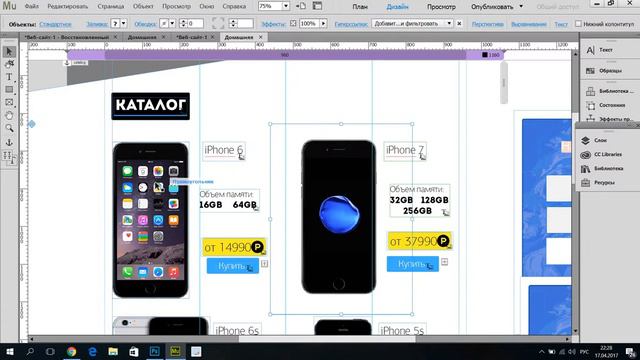Select the КАТАЛОГ heading block
Viewport: 640px width, 360px height.
click(151, 106)
